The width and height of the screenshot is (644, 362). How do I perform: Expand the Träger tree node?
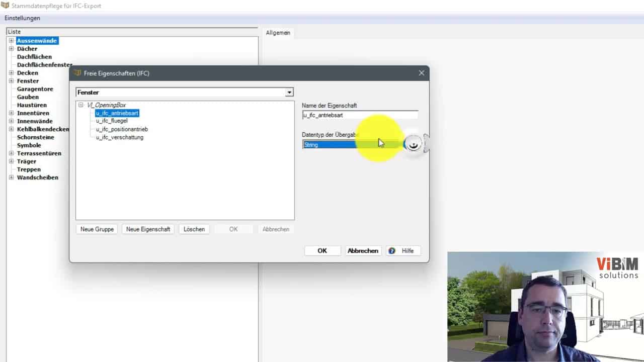11,161
